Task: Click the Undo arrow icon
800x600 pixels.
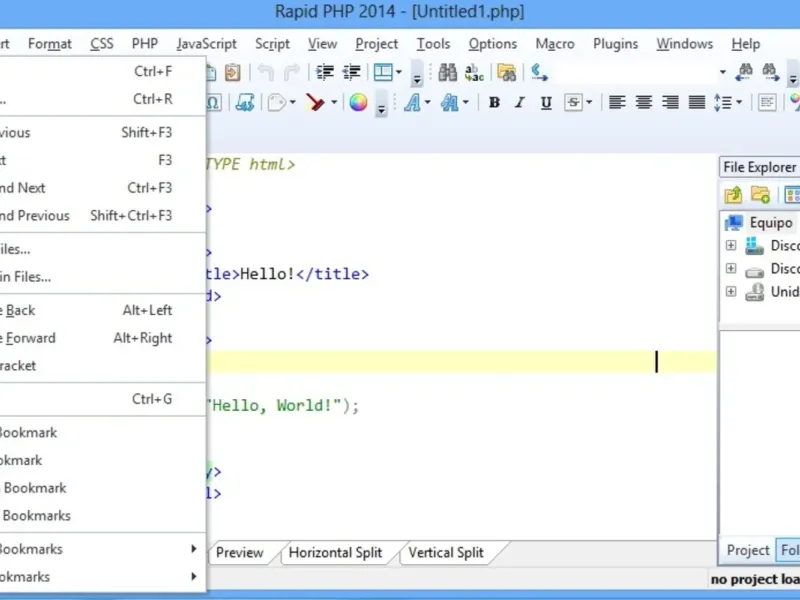Action: 265,72
